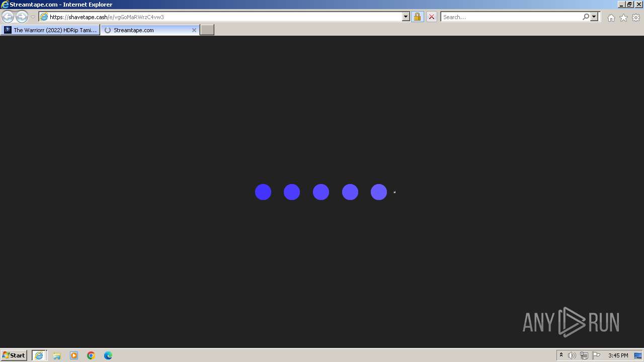The height and width of the screenshot is (362, 644).
Task: Expand the address bar autocomplete dropdown
Action: click(406, 17)
